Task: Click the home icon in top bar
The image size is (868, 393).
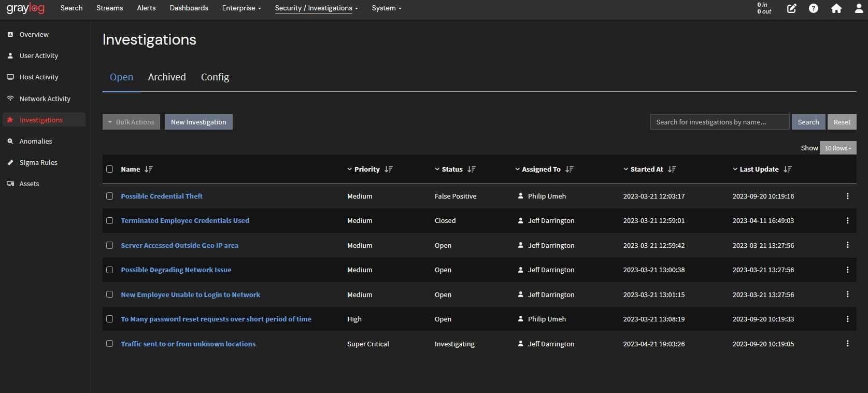Action: point(836,8)
